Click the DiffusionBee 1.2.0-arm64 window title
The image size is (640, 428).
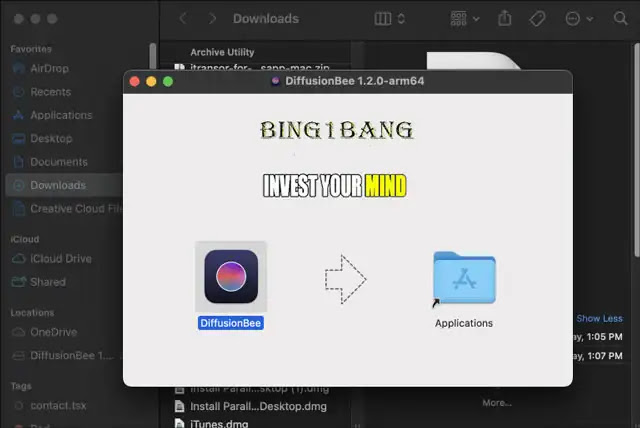[354, 81]
